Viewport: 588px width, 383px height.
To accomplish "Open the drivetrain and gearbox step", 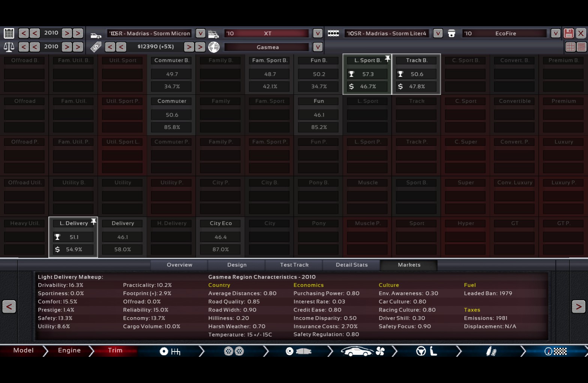I will coord(170,351).
